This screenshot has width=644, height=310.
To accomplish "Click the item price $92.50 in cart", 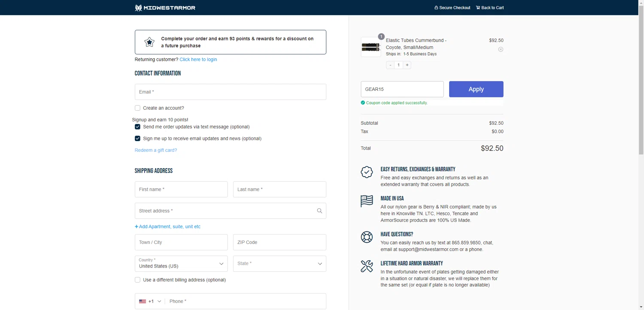I will point(496,40).
